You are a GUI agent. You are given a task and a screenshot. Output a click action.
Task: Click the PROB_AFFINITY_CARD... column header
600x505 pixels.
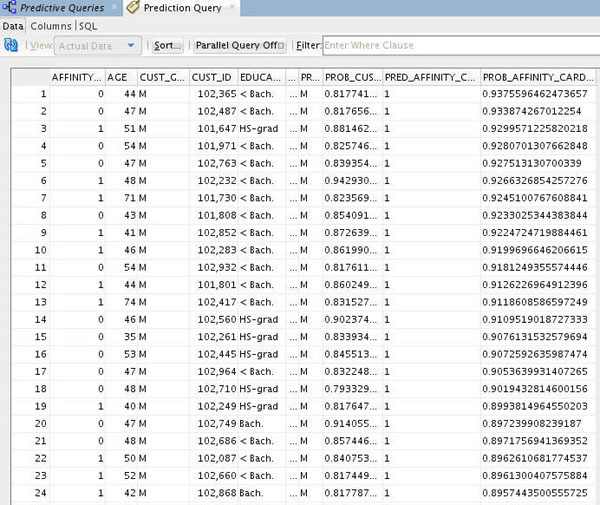[538, 77]
